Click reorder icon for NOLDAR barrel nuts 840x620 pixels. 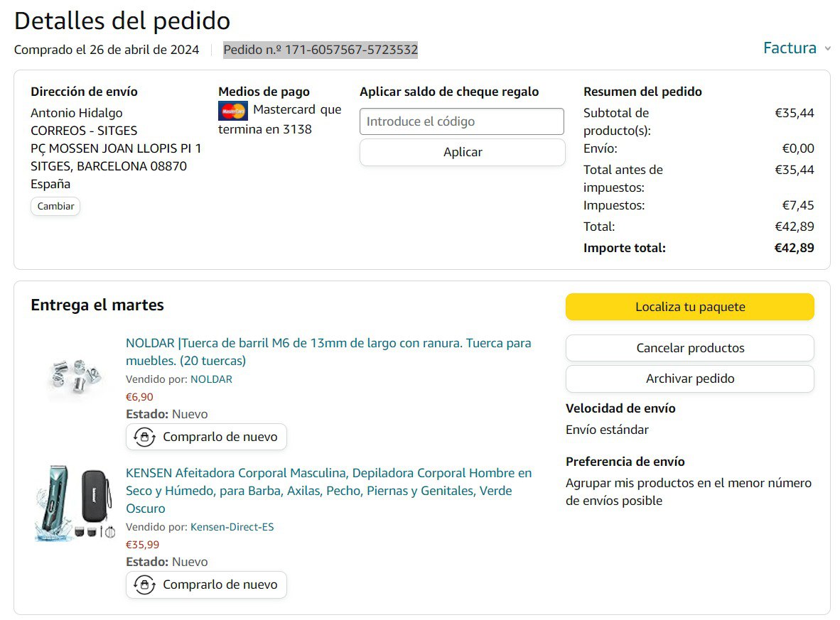[x=144, y=437]
